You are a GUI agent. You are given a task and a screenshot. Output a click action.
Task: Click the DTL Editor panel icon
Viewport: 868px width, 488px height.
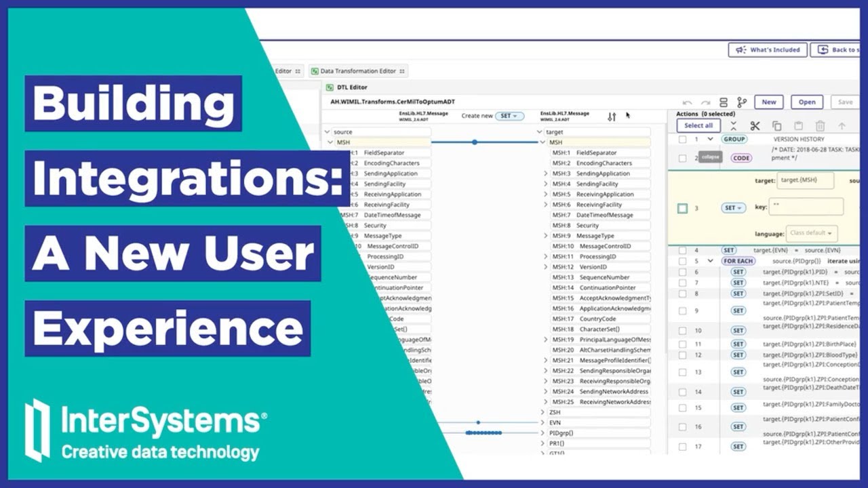point(330,87)
